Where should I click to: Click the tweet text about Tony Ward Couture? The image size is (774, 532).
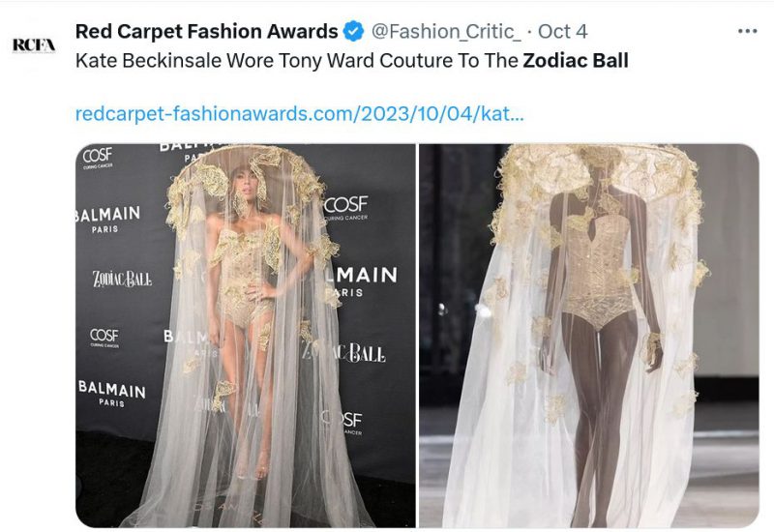pos(352,61)
